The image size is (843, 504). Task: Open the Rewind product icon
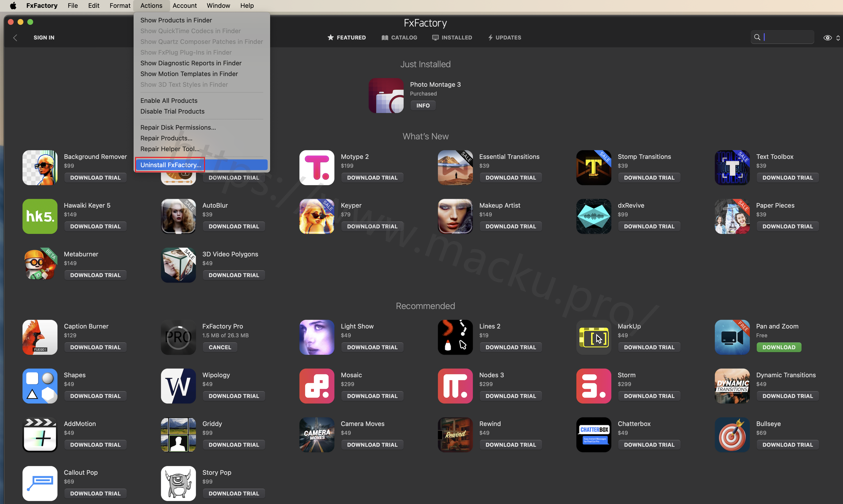pyautogui.click(x=455, y=435)
